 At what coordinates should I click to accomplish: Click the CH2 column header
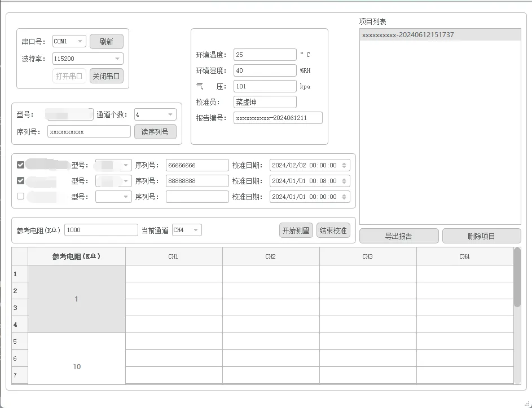[271, 256]
